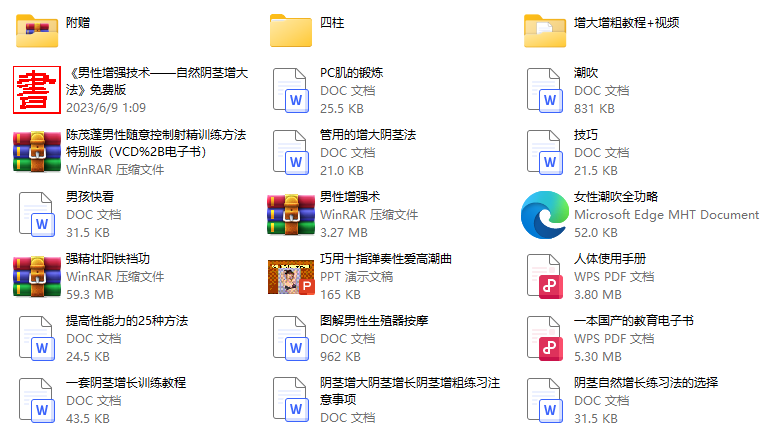Open the 增大增粗教程+视频 folder
Viewport: 771px width, 435px height.
coord(545,30)
